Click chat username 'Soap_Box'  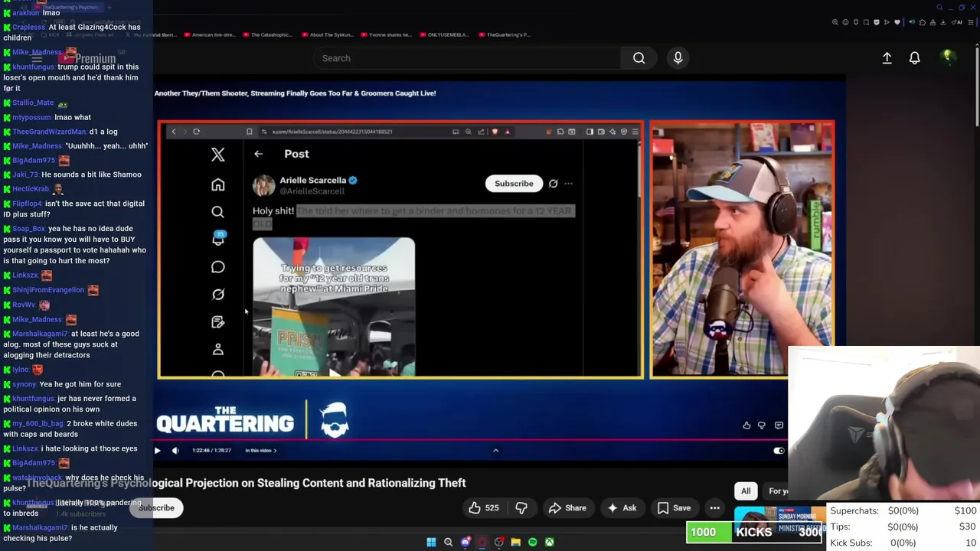(x=29, y=229)
